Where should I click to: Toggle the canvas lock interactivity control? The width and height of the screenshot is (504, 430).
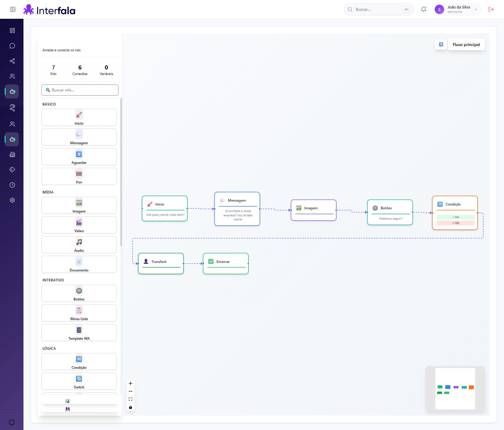(131, 407)
